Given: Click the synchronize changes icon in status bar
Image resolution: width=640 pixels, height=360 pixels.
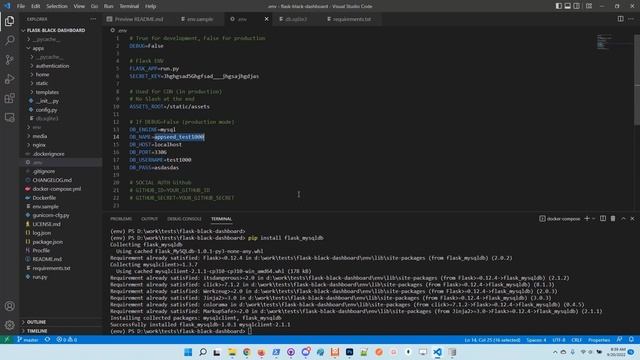Looking at the screenshot, I should point(47,340).
